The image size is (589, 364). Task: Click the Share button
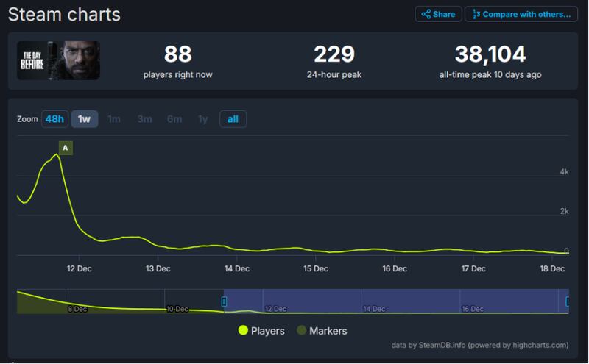pos(438,14)
